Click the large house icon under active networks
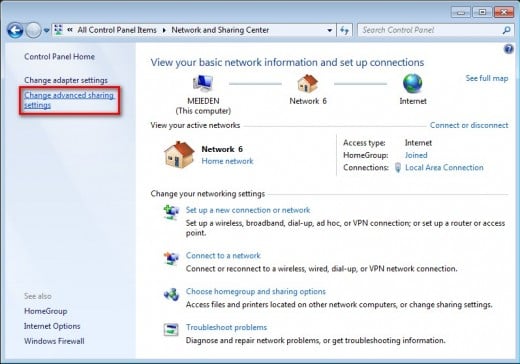The height and width of the screenshot is (364, 520). point(179,154)
